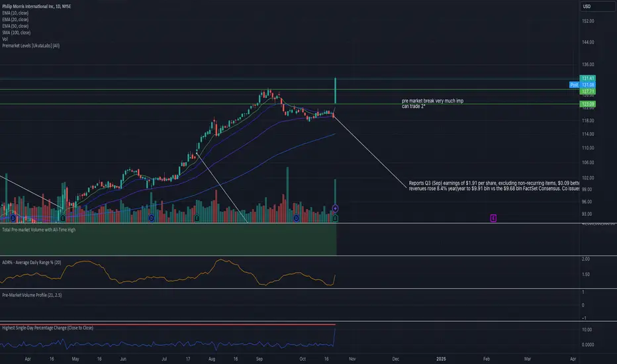Select the Premarket Levels [UkutaLabs] indicator legend
The width and height of the screenshot is (617, 364).
tap(30, 46)
